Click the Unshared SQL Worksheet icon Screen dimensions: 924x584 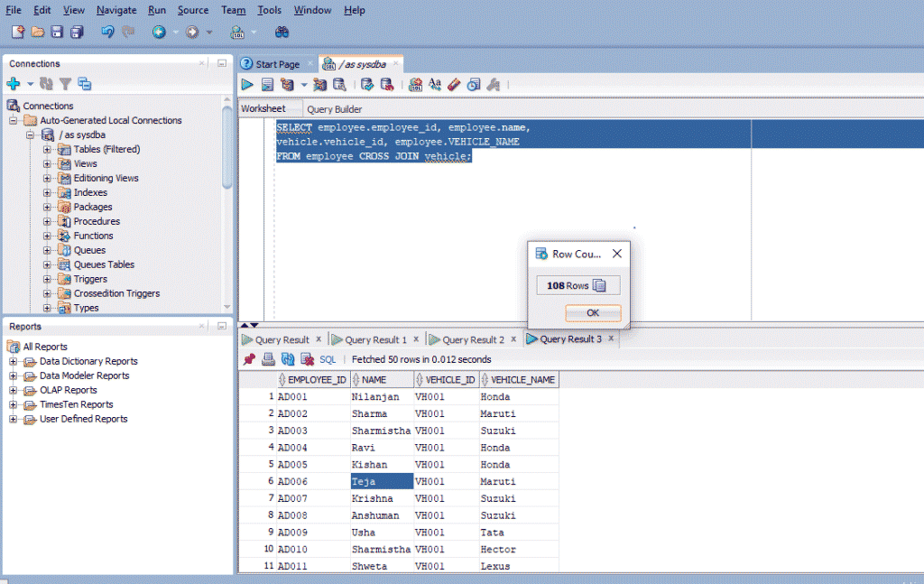(x=415, y=85)
